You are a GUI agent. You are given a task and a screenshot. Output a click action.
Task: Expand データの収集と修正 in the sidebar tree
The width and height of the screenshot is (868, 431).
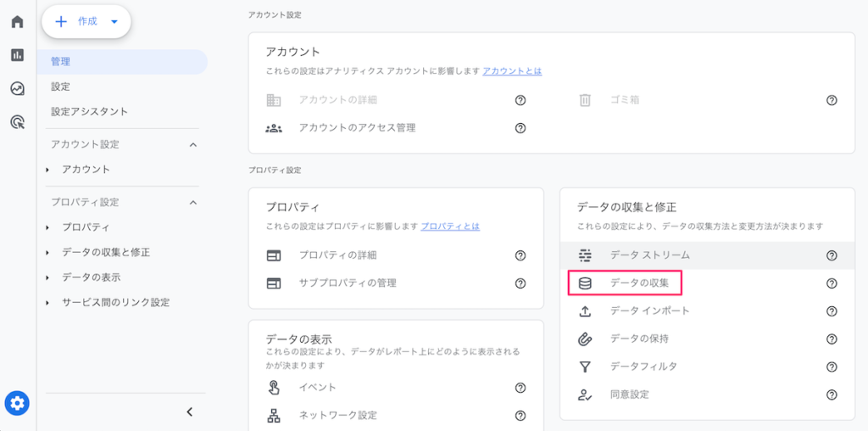click(47, 253)
